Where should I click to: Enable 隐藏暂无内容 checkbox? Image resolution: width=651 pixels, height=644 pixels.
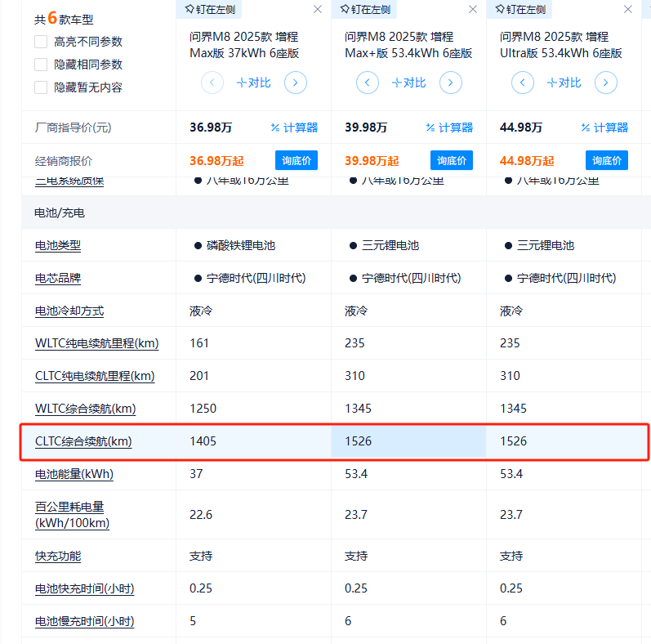pos(41,87)
